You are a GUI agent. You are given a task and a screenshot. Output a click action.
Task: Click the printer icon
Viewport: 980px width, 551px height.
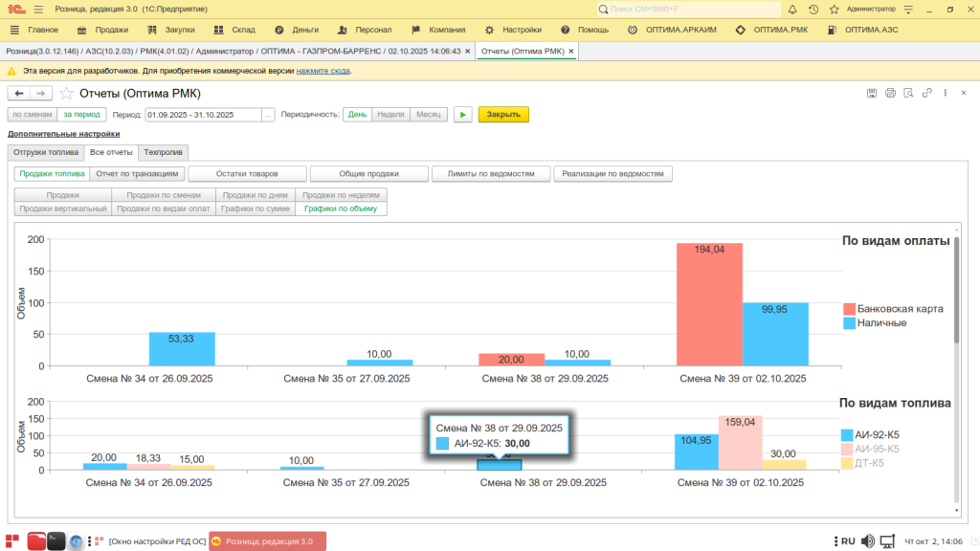[890, 93]
